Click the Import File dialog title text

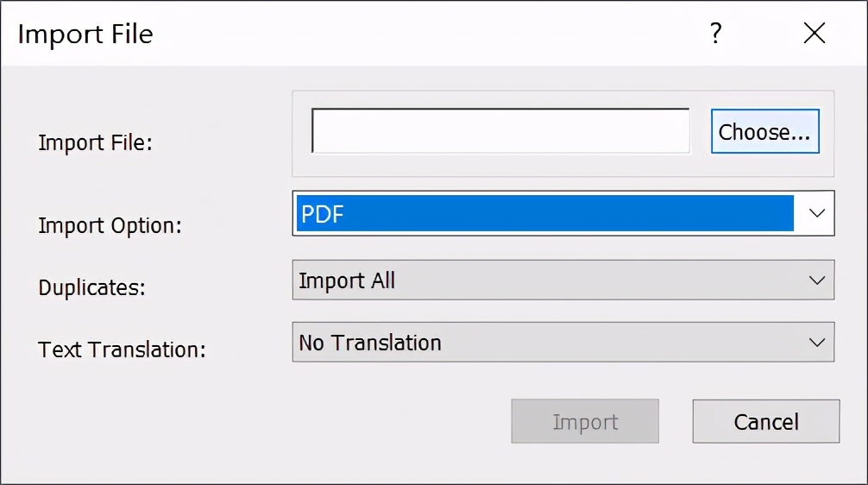click(85, 35)
